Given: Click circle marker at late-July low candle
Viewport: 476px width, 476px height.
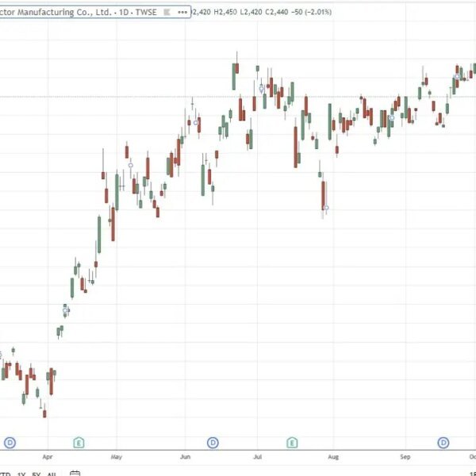Looking at the screenshot, I should click(326, 208).
